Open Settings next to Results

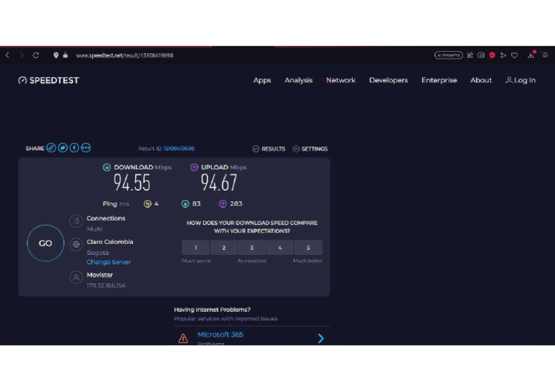[310, 149]
